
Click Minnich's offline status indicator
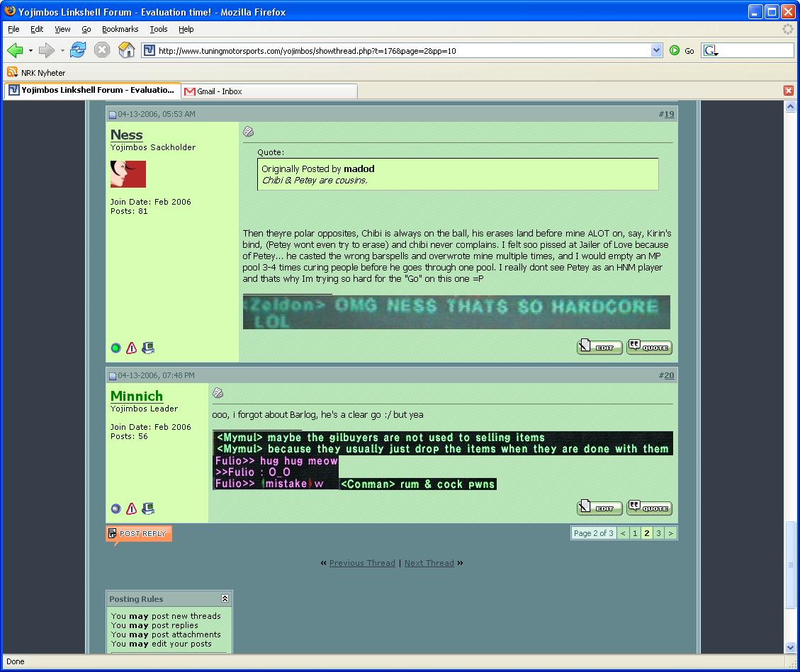[x=116, y=508]
